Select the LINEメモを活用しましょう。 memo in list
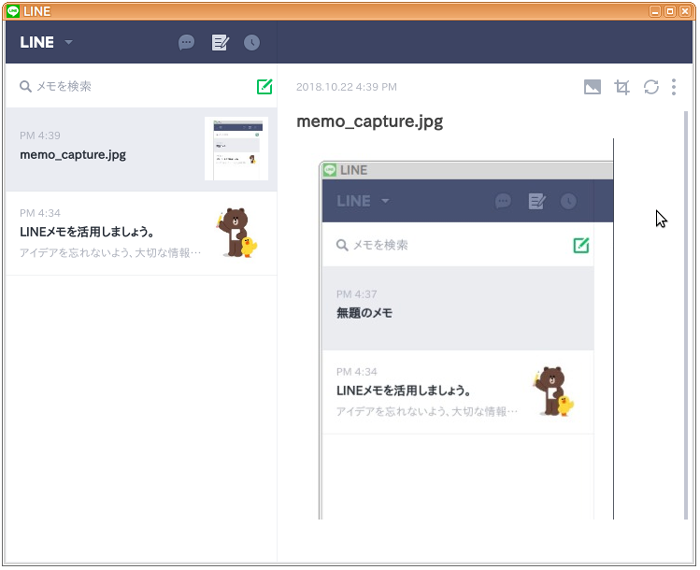Viewport: 700px width, 570px height. pyautogui.click(x=142, y=233)
